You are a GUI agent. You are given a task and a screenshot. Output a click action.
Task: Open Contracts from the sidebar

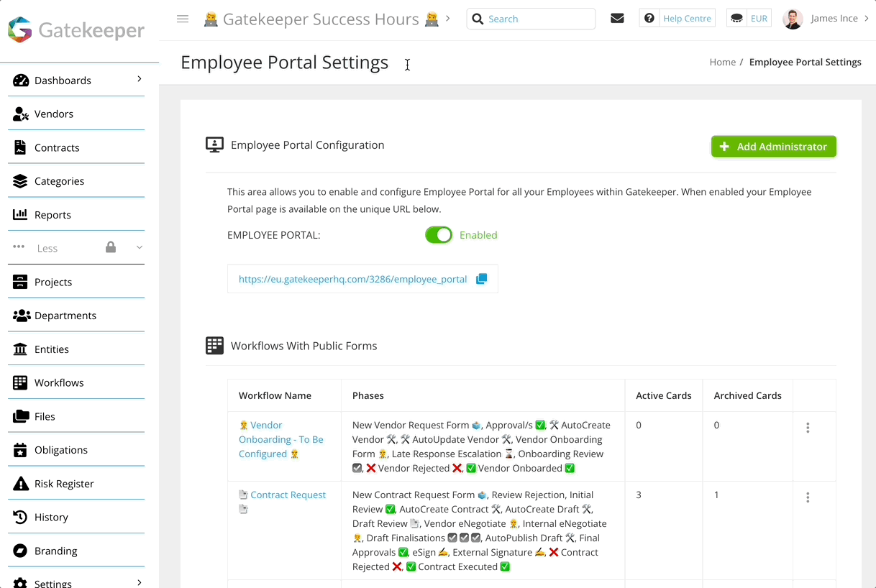(x=57, y=147)
